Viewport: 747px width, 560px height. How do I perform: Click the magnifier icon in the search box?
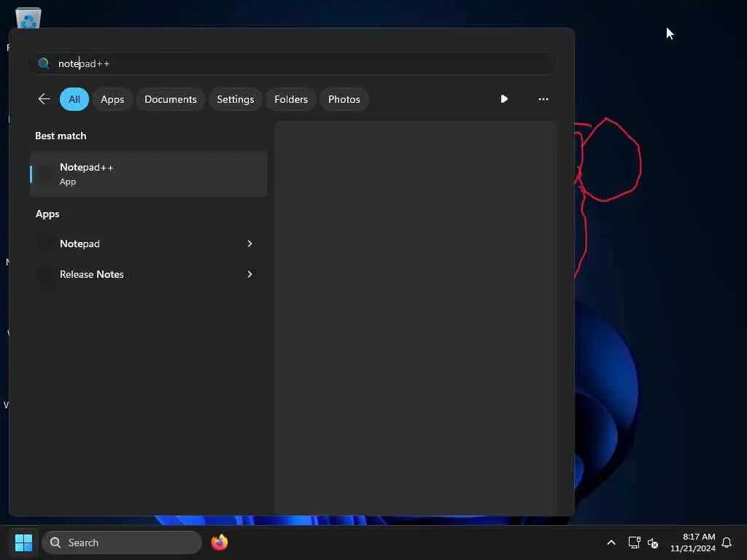(x=44, y=63)
